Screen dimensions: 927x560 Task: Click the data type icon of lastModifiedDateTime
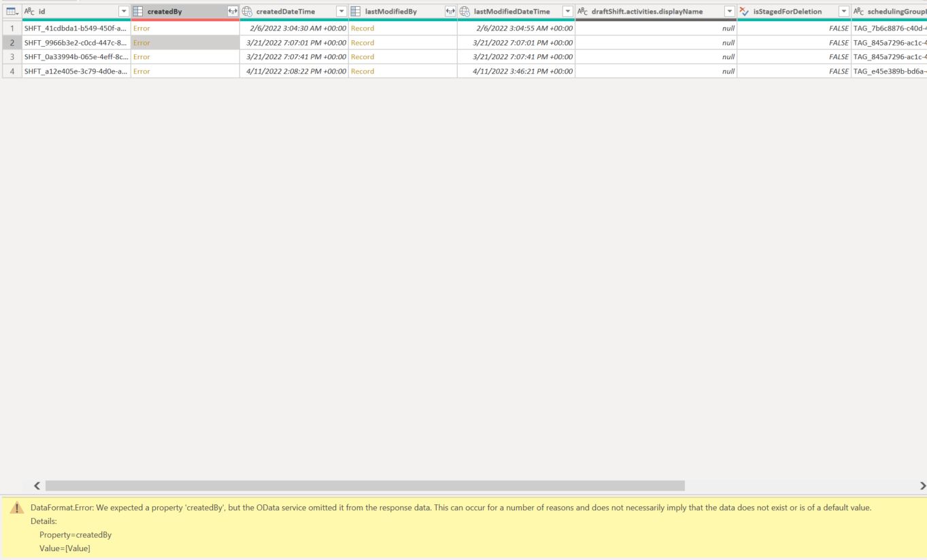465,12
